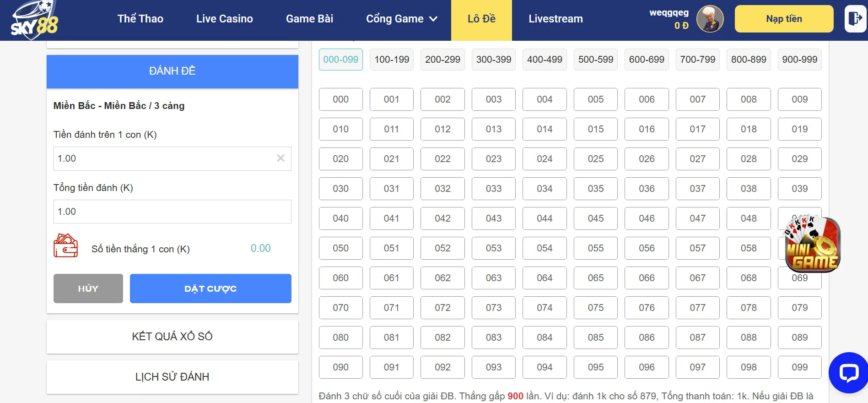Click the logout icon in header
The width and height of the screenshot is (868, 403).
[x=855, y=19]
